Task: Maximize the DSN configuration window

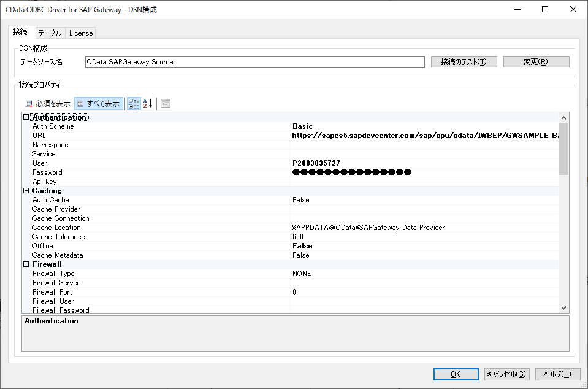Action: coord(545,9)
